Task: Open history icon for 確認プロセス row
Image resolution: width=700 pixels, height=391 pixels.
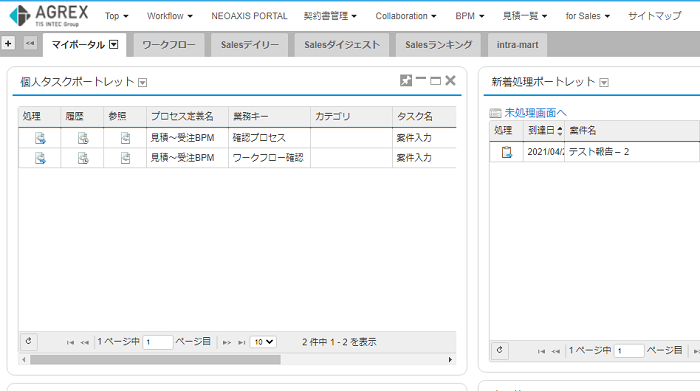Action: [83, 138]
